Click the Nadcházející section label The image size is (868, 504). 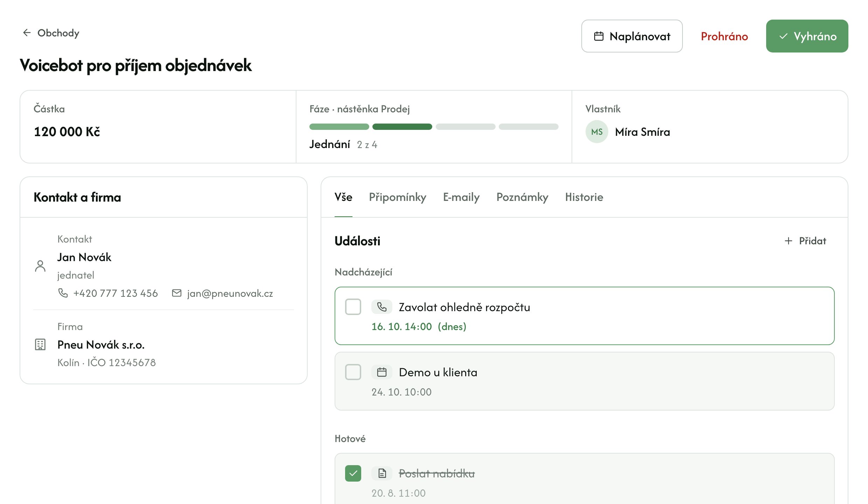coord(363,272)
